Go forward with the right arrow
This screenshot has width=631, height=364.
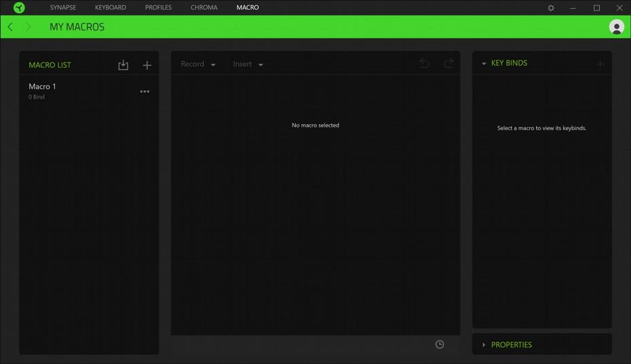click(x=28, y=27)
